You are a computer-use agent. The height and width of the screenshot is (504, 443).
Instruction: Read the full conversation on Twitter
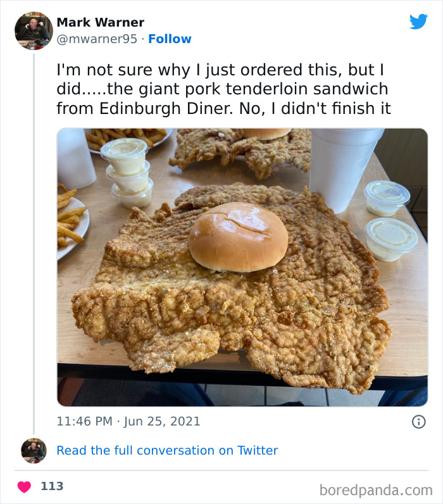[167, 450]
